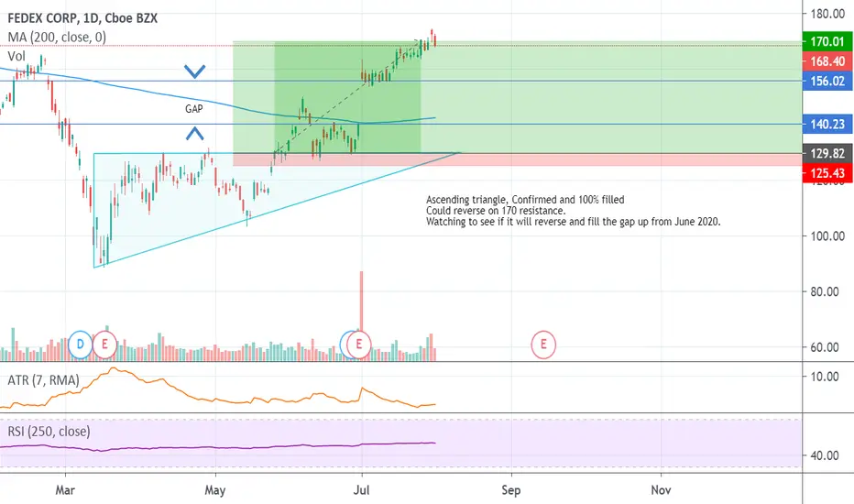Click the downward chevron above the GAP label
The height and width of the screenshot is (504, 854).
click(x=194, y=71)
